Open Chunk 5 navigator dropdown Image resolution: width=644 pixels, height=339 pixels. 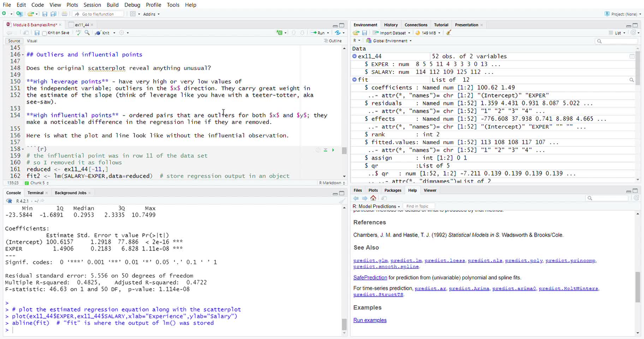[x=37, y=183]
